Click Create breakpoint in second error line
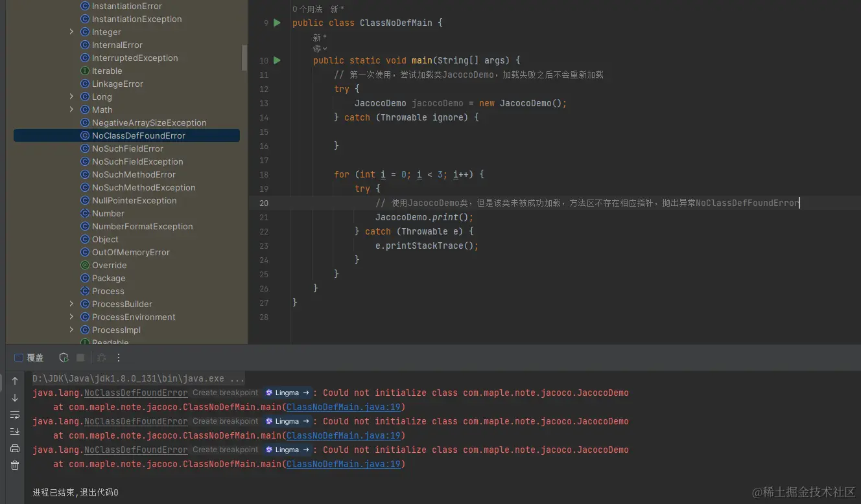The width and height of the screenshot is (861, 504). tap(225, 421)
